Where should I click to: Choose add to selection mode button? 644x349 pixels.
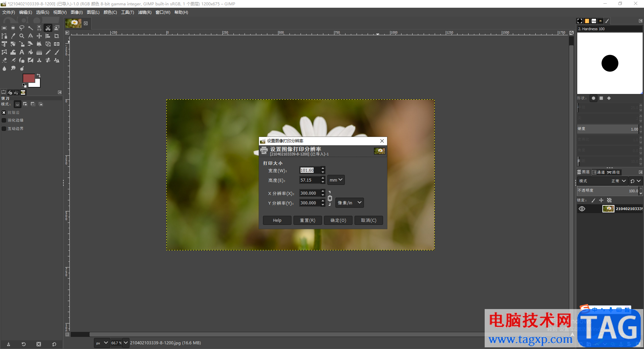(25, 104)
